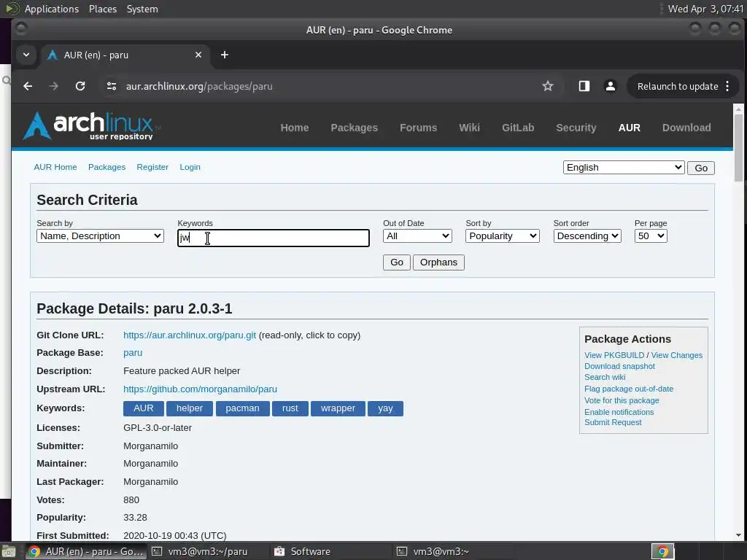Close the AUR (en) - paru tab
This screenshot has height=560, width=747.
coord(198,55)
